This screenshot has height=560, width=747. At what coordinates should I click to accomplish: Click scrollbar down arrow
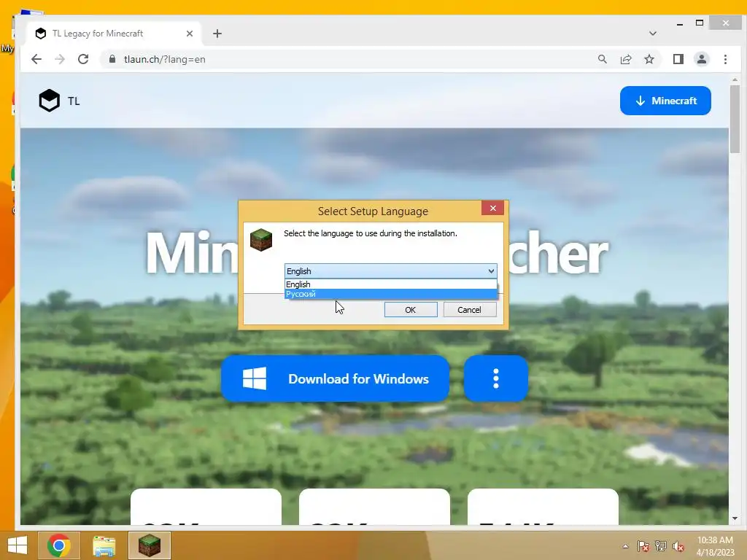(735, 518)
